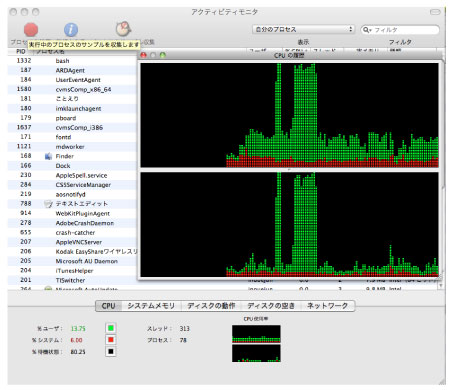Select the iTunesHelper process row
The height and width of the screenshot is (390, 450).
[72, 271]
